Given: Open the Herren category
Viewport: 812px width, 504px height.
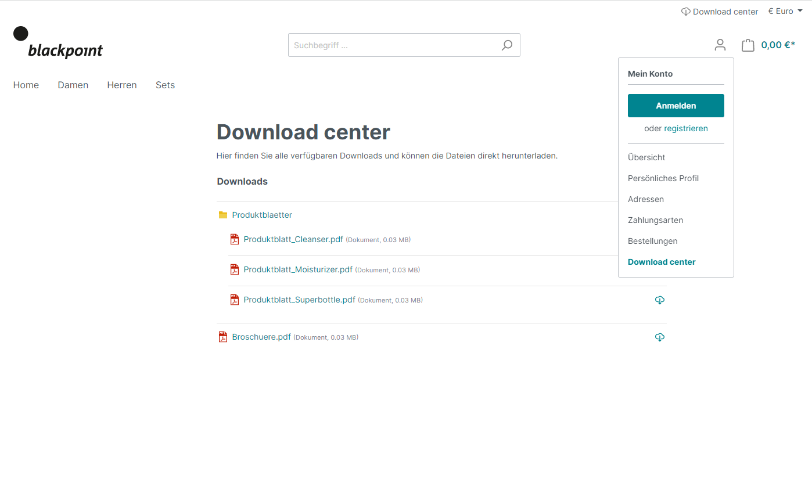Looking at the screenshot, I should coord(122,85).
